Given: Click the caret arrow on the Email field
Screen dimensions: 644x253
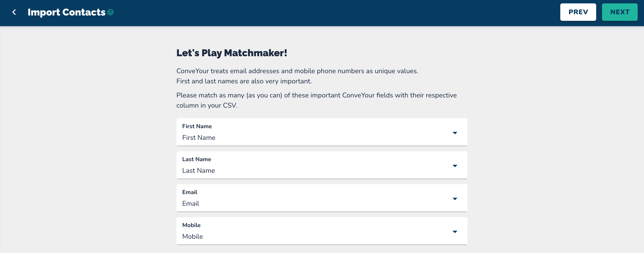Looking at the screenshot, I should (455, 199).
